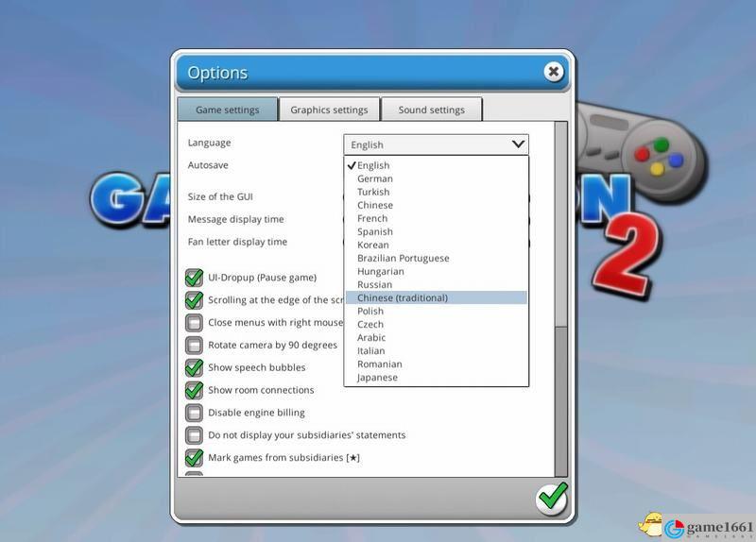
Task: Switch to Sound settings tab
Action: tap(431, 110)
